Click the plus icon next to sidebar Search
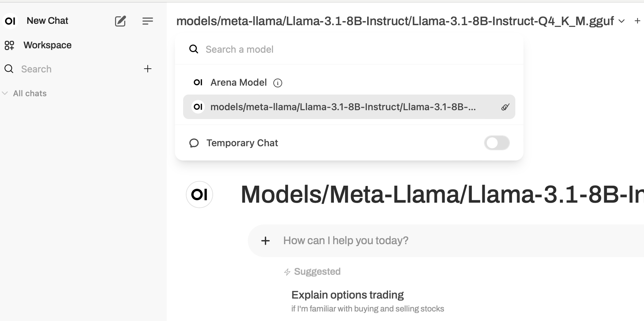644x321 pixels. [147, 69]
